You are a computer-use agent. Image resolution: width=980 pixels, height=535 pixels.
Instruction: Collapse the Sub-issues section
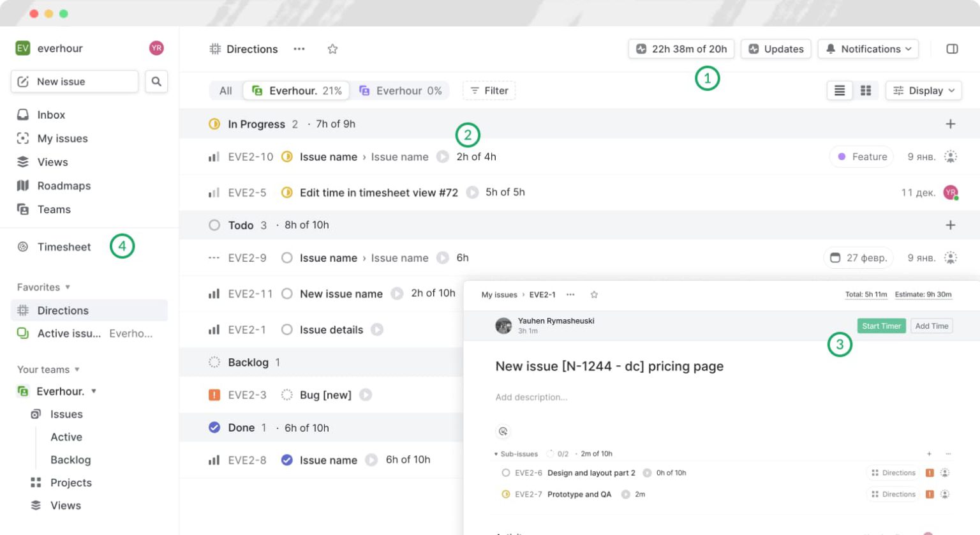tap(496, 453)
